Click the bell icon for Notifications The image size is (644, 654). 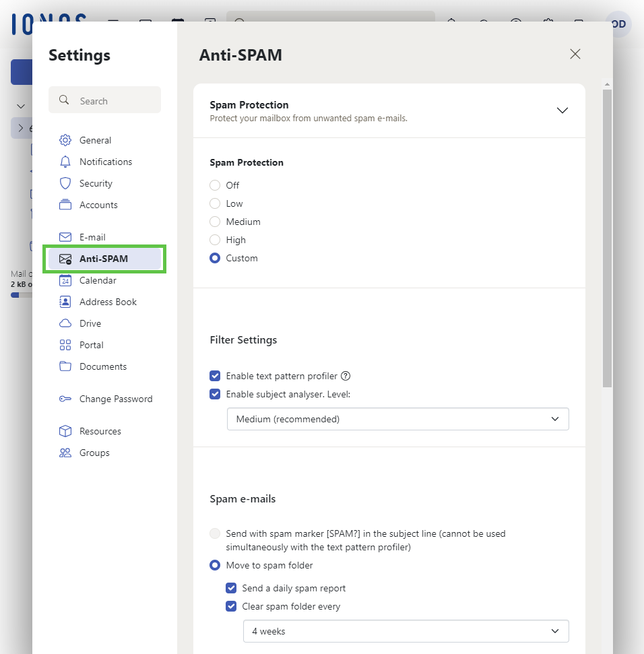[65, 162]
